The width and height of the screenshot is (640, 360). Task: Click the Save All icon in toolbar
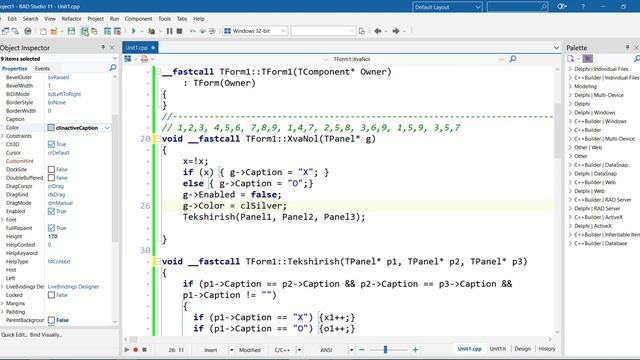[84, 31]
